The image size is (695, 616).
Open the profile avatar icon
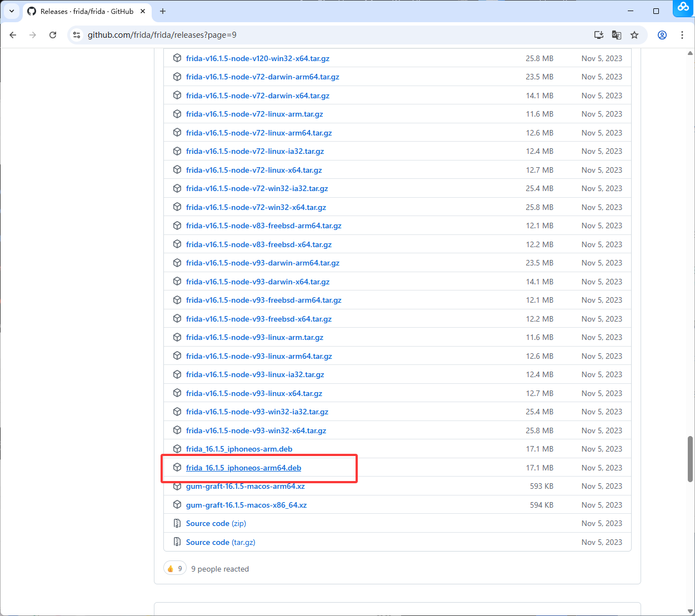click(662, 35)
